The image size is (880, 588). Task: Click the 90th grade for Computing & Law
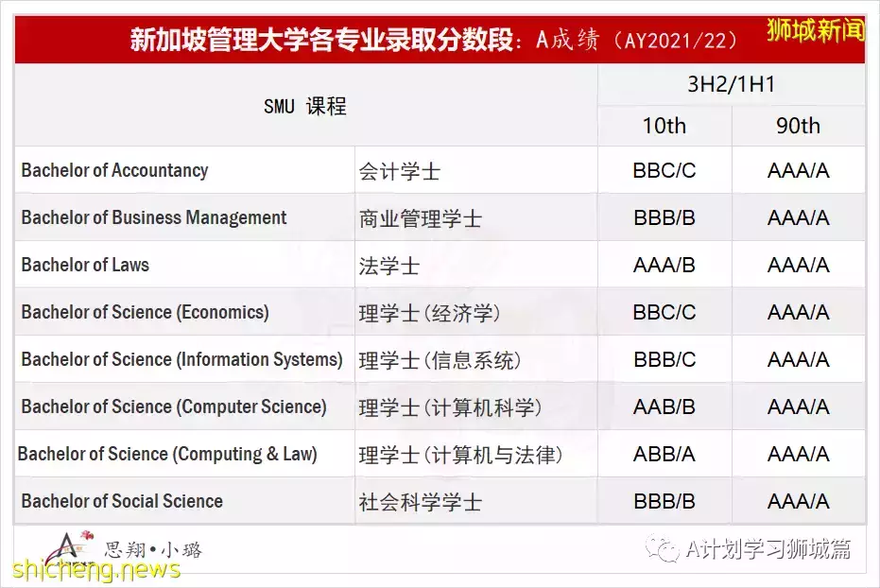798,454
